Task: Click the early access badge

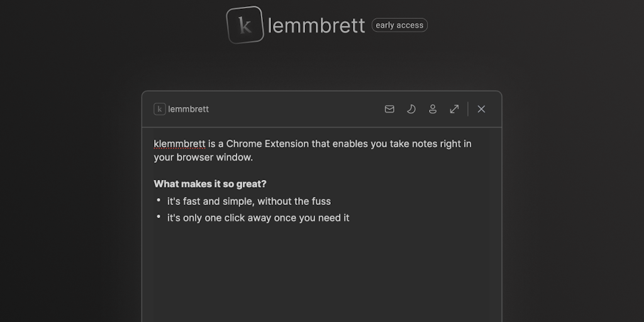Action: tap(399, 25)
